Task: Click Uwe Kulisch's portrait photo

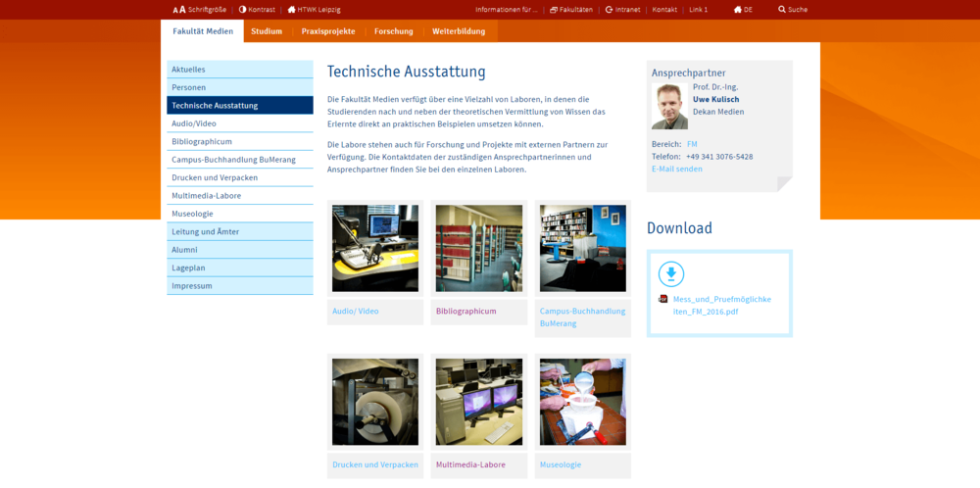Action: (669, 106)
